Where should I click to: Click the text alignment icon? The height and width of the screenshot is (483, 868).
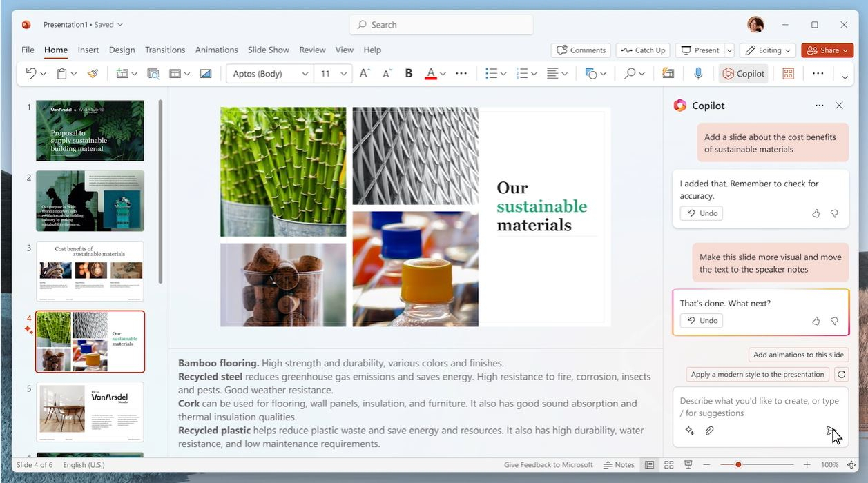[x=552, y=73]
